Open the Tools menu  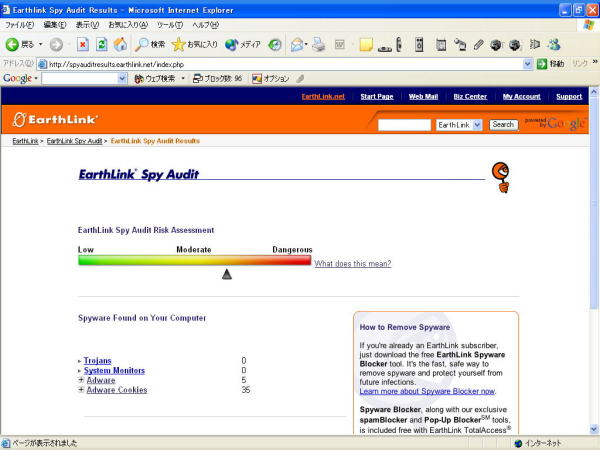pyautogui.click(x=170, y=25)
